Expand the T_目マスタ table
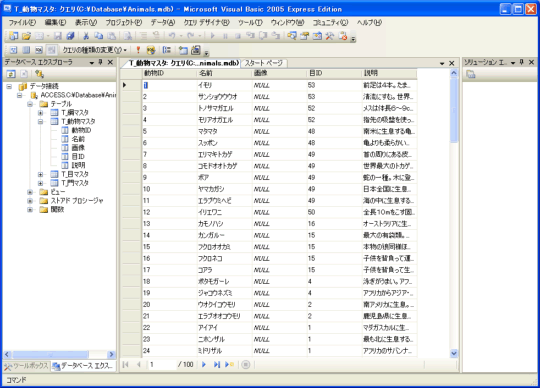Viewport: 540px width, 388px height. click(40, 174)
